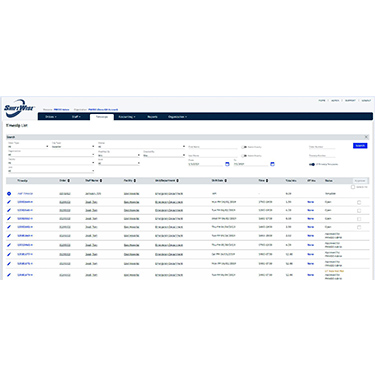Toggle match exactly beside First Name
Screen dimensions: 375x375
244,147
